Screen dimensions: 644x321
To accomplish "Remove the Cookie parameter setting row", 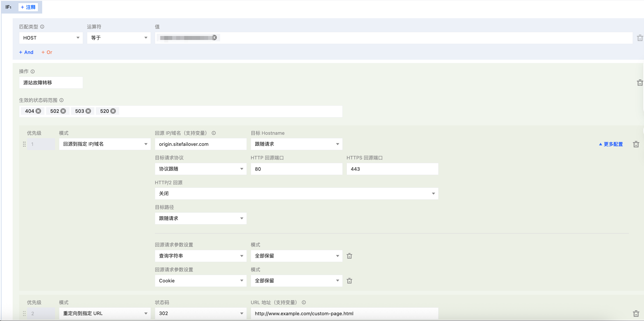I will point(350,281).
